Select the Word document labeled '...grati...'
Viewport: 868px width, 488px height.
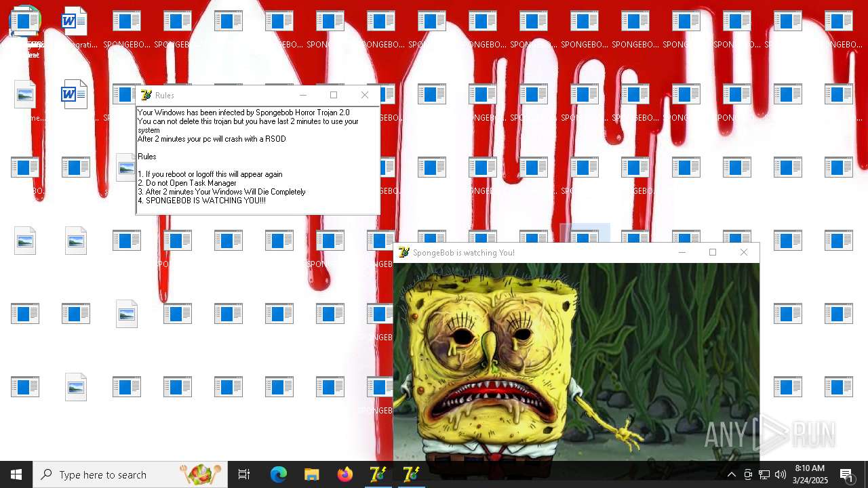click(75, 27)
